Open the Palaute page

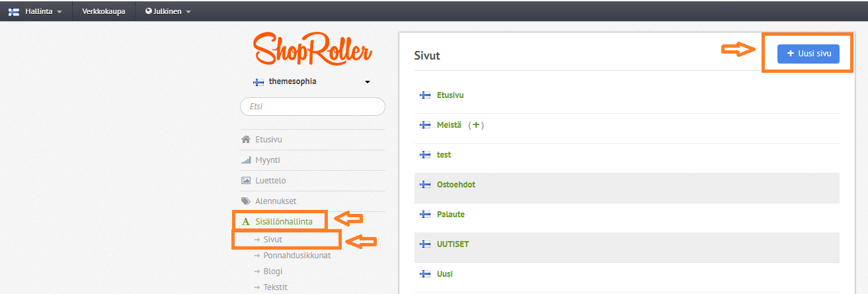click(452, 215)
